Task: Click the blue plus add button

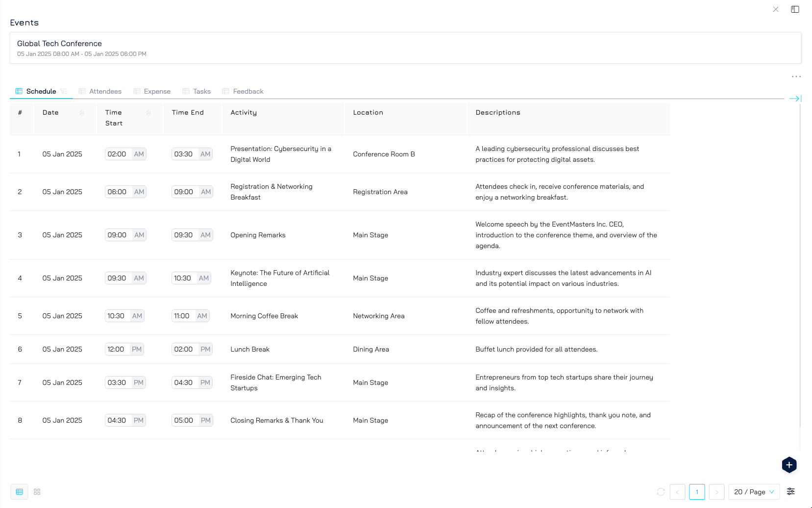Action: pyautogui.click(x=789, y=465)
